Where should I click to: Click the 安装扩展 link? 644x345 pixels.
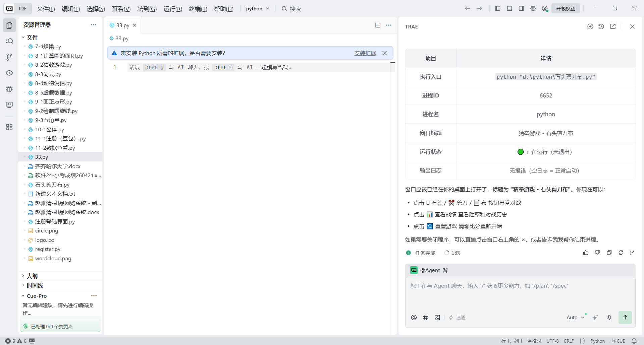(x=365, y=53)
